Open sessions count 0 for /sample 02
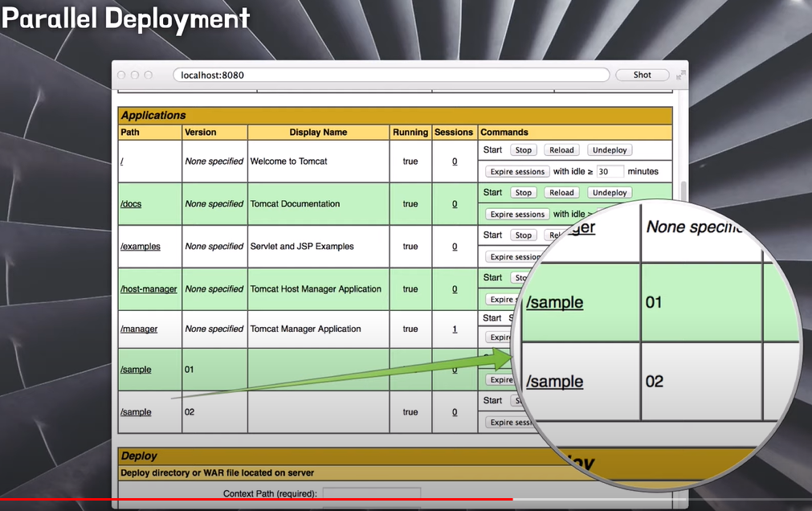This screenshot has height=511, width=812. [455, 412]
